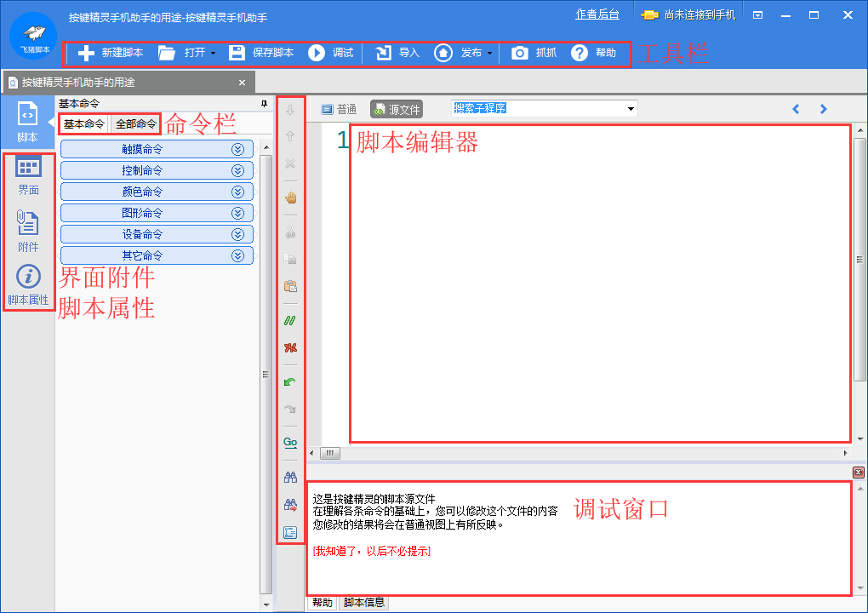Open the title bar dropdown menu icon
Image resolution: width=868 pixels, height=613 pixels.
point(758,15)
